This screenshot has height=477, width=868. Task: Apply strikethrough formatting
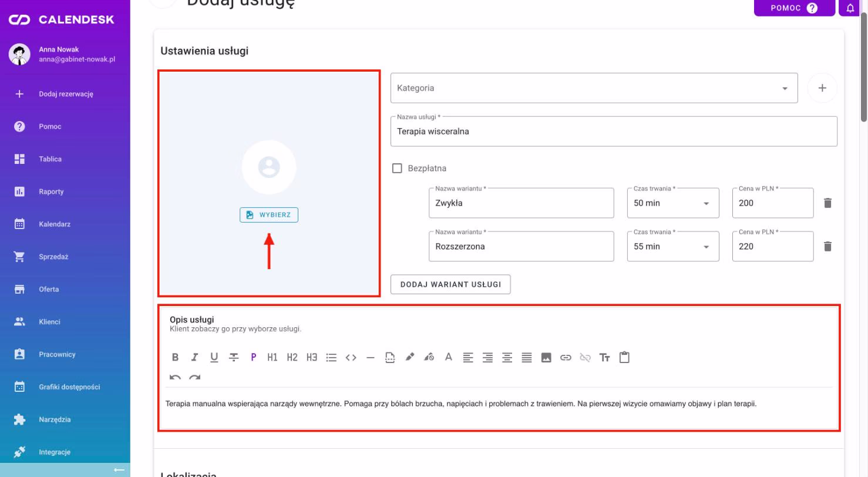234,357
